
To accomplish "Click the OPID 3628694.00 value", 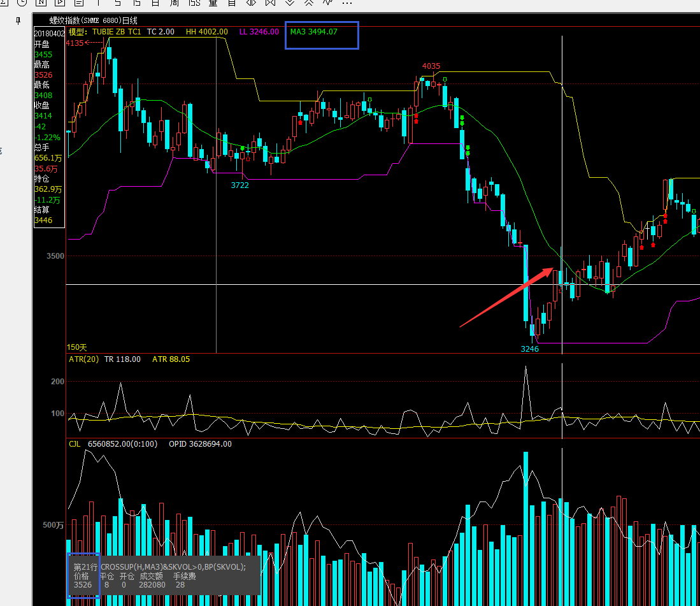I will click(x=201, y=444).
